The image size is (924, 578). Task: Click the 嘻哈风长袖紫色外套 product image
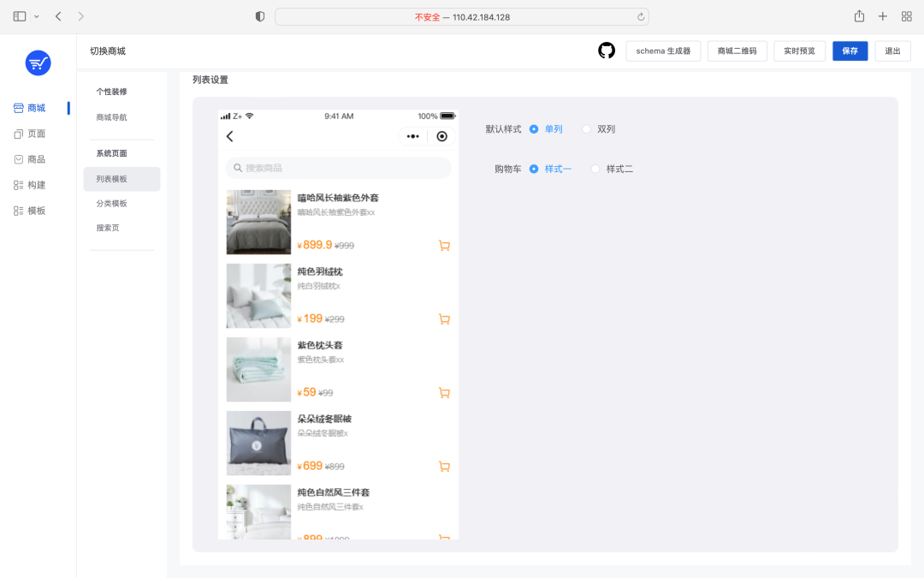tap(258, 222)
